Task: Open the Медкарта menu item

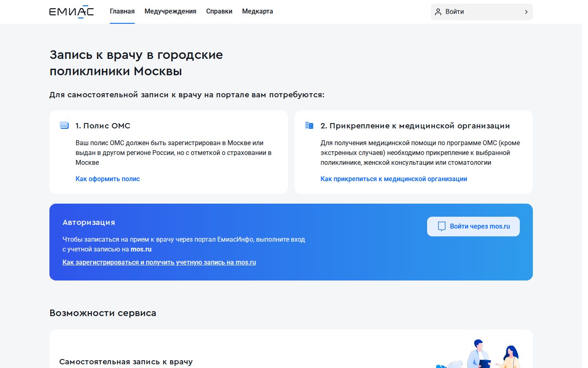Action: click(x=258, y=11)
